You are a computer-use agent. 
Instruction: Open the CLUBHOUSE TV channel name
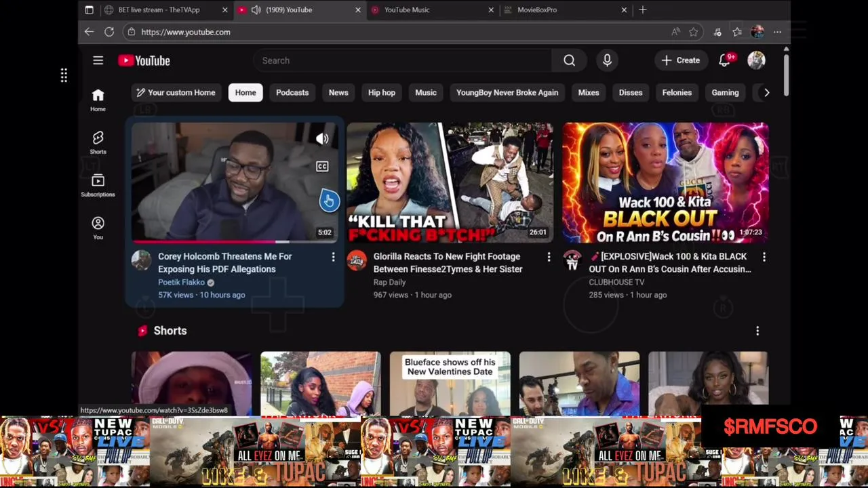point(616,282)
